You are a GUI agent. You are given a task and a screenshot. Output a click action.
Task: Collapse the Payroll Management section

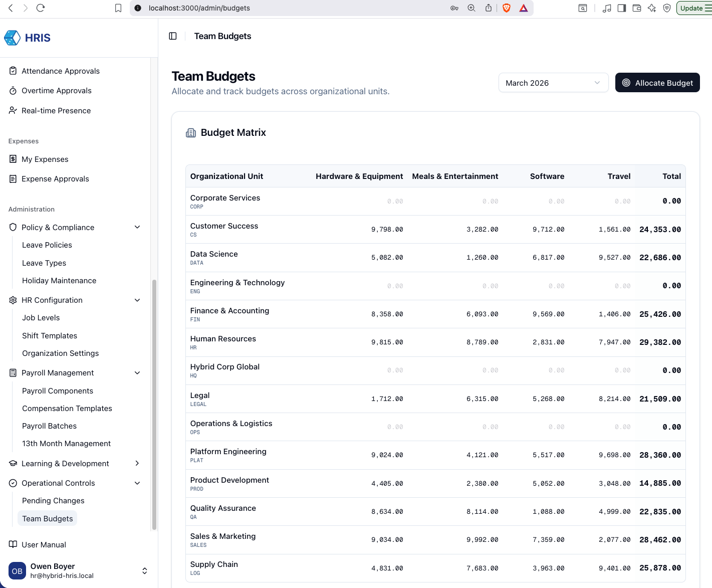coord(137,373)
